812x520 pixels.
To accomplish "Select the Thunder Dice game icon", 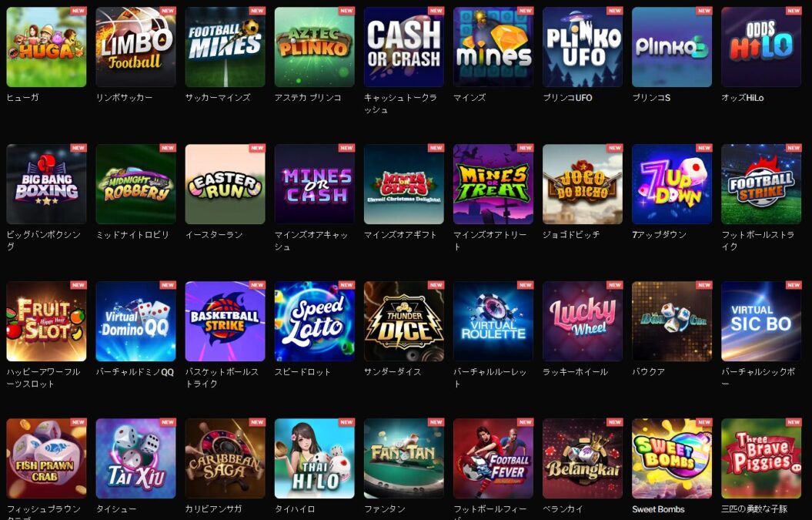I will pos(404,321).
